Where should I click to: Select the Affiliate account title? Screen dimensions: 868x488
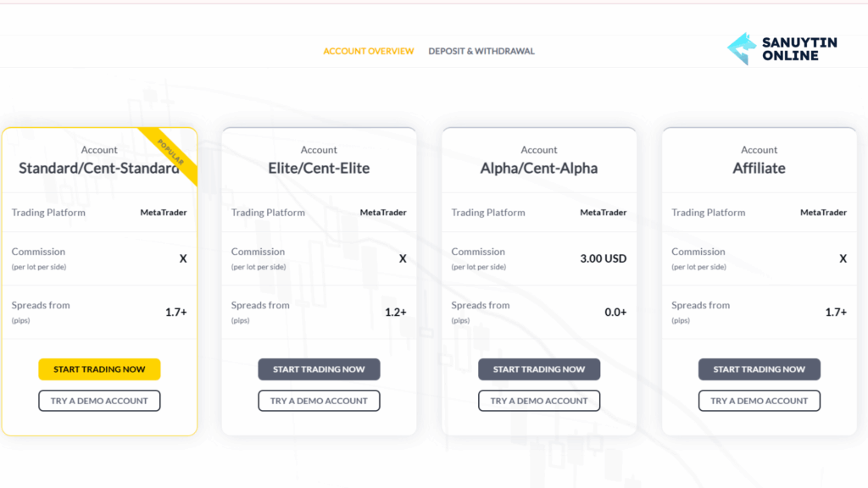point(759,169)
